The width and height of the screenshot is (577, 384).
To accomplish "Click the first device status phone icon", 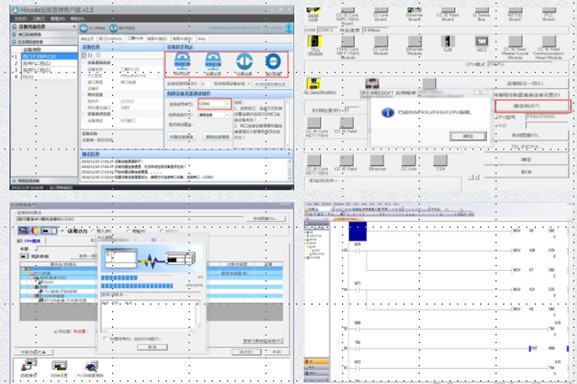I will click(182, 64).
